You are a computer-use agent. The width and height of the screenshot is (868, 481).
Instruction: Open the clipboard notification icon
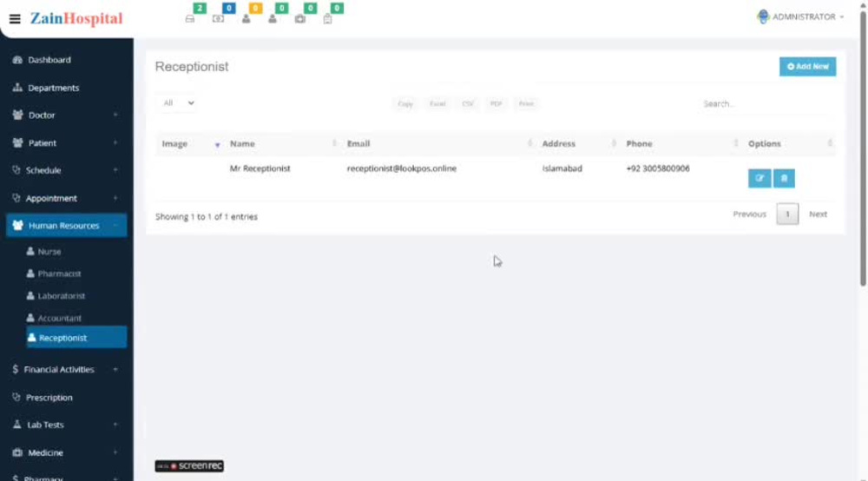pyautogui.click(x=328, y=19)
